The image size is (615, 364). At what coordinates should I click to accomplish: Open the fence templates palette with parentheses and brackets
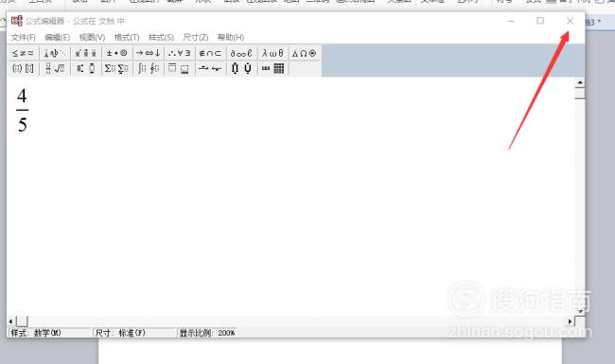tap(23, 69)
